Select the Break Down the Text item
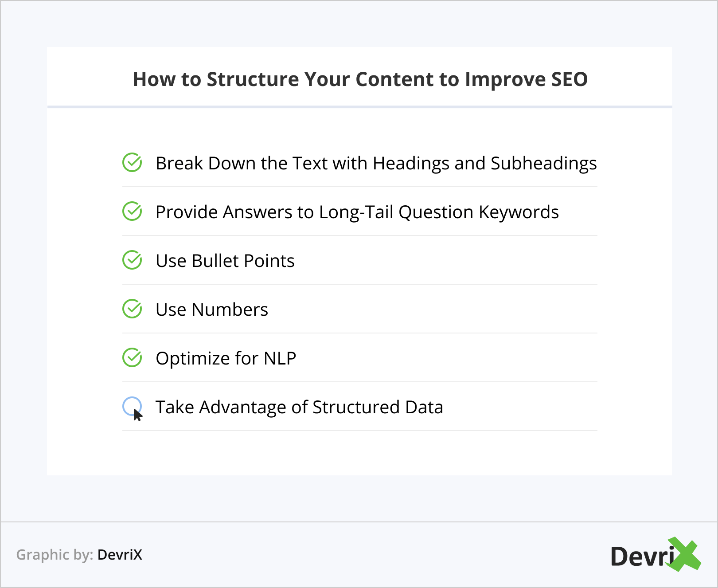This screenshot has height=588, width=718. pos(376,163)
